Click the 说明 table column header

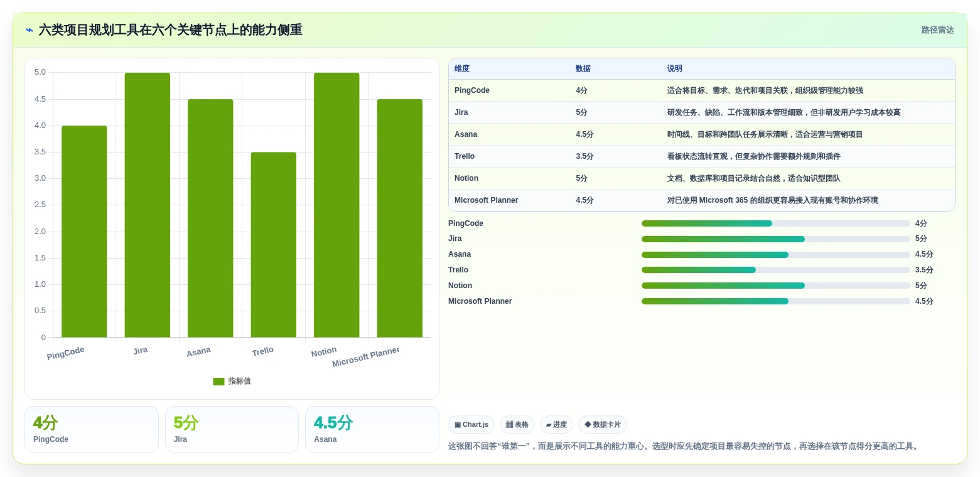[675, 69]
